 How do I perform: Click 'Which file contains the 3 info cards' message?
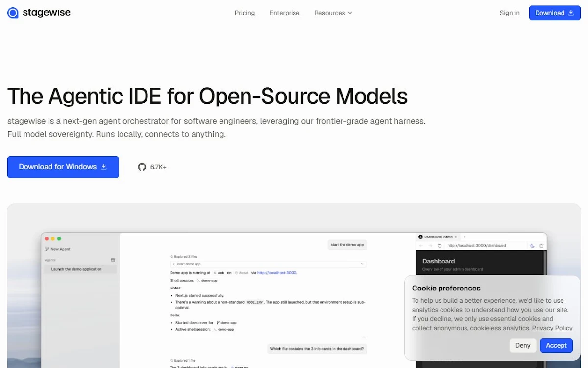[317, 349]
